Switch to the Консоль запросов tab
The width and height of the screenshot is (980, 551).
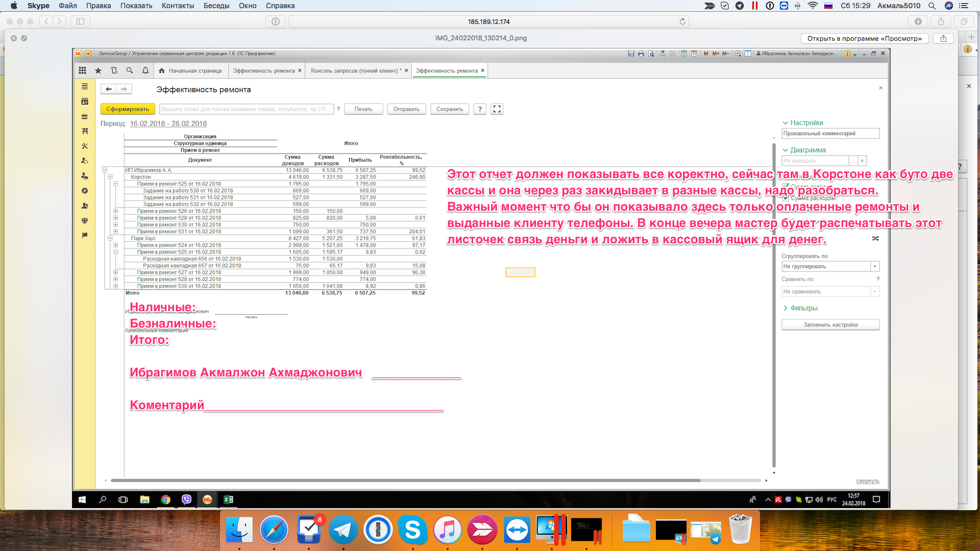tap(356, 71)
